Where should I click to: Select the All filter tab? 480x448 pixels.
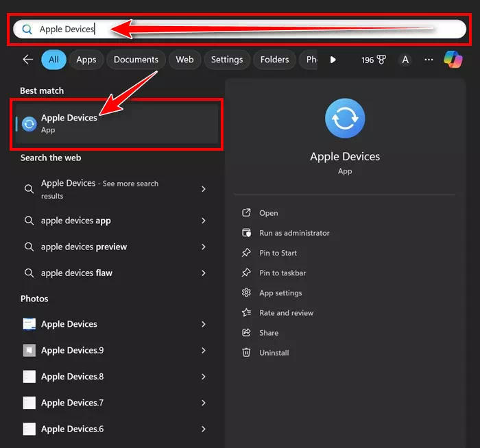click(x=54, y=60)
